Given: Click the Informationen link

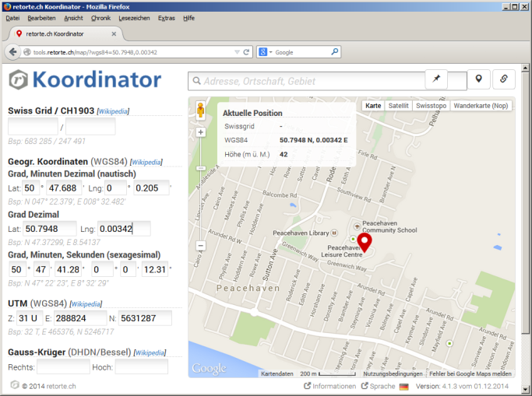Looking at the screenshot, I should [330, 386].
